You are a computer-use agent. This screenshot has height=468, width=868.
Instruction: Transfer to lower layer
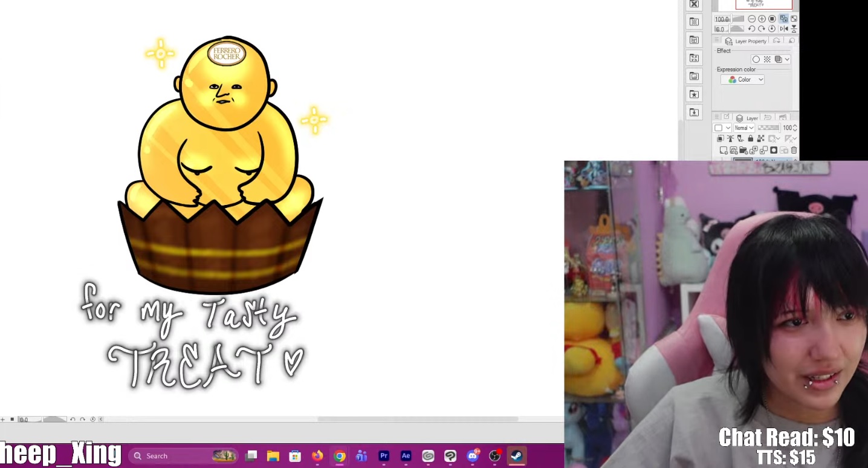click(754, 151)
